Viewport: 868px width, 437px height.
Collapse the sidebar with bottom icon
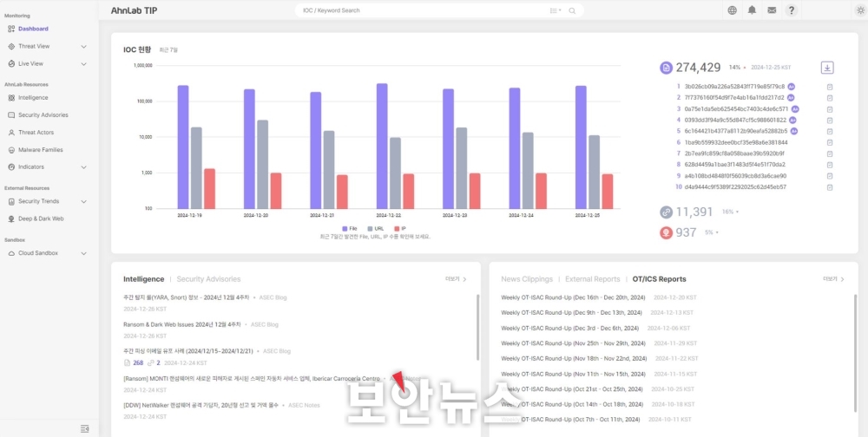point(84,428)
